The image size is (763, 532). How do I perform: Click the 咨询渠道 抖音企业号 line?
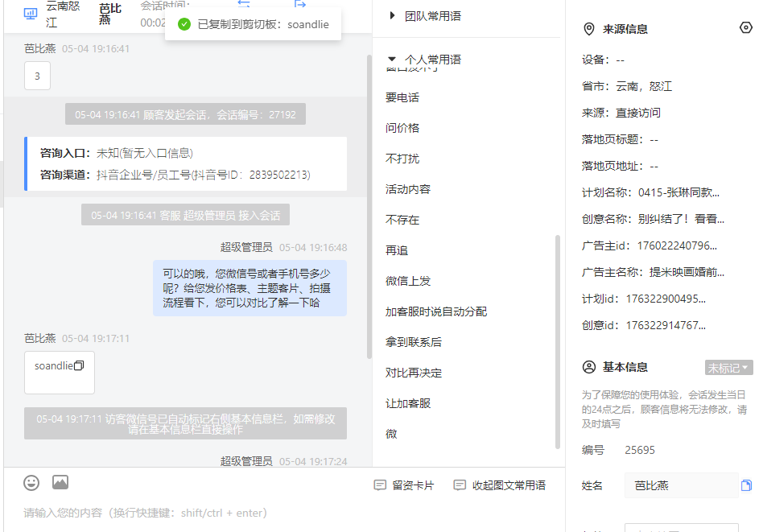pyautogui.click(x=175, y=175)
